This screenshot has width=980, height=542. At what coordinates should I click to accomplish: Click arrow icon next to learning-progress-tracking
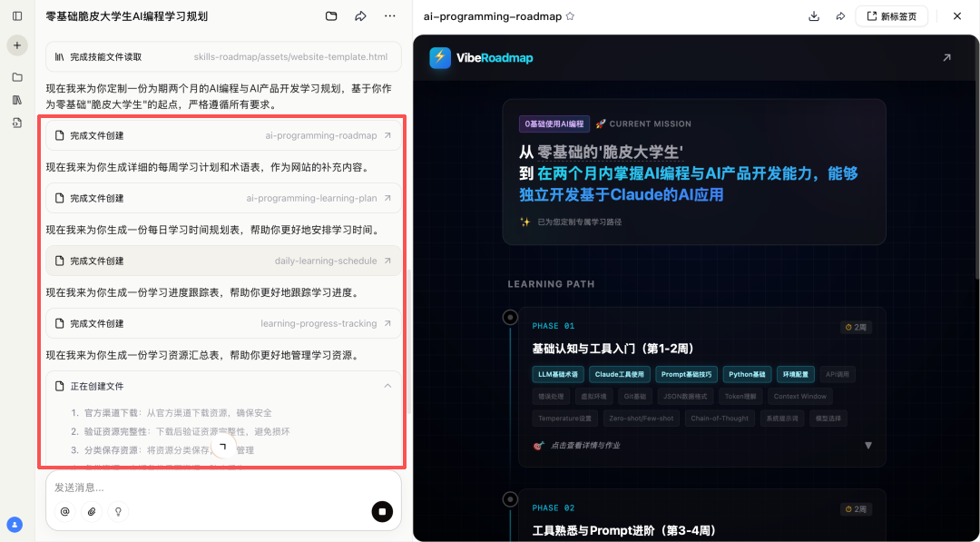tap(387, 323)
